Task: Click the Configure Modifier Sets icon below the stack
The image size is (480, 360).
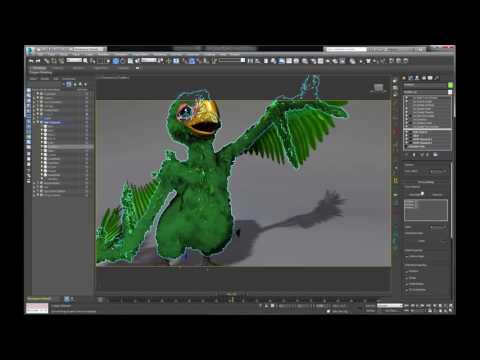Action: [x=435, y=155]
